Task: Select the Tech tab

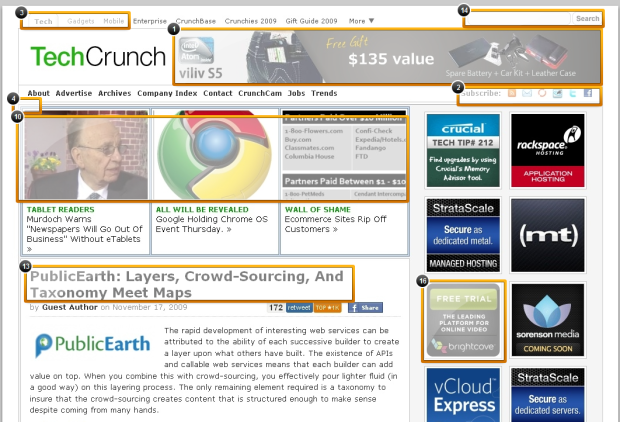Action: point(43,21)
